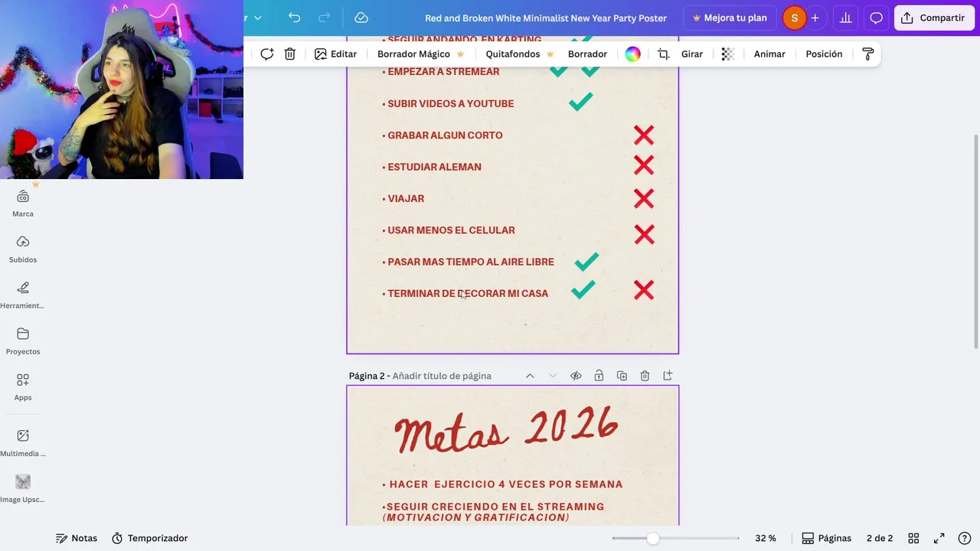Open the comments speech bubble icon
Viewport: 980px width, 551px height.
tap(876, 18)
